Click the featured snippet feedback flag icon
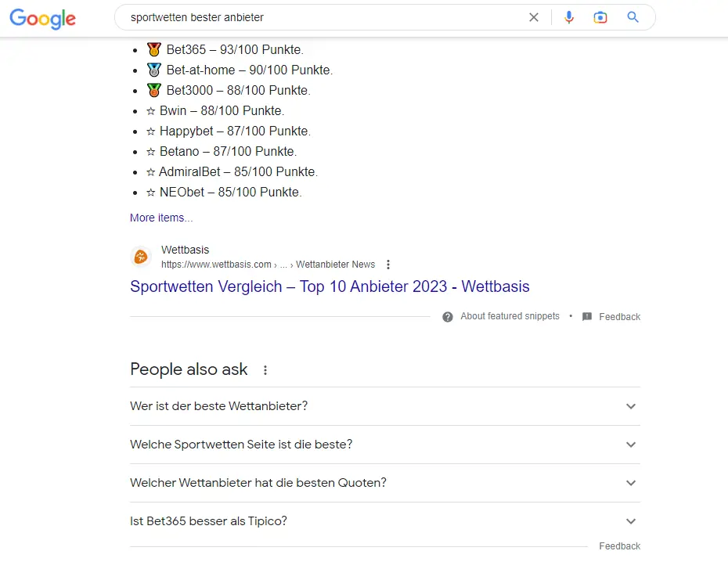 (587, 316)
